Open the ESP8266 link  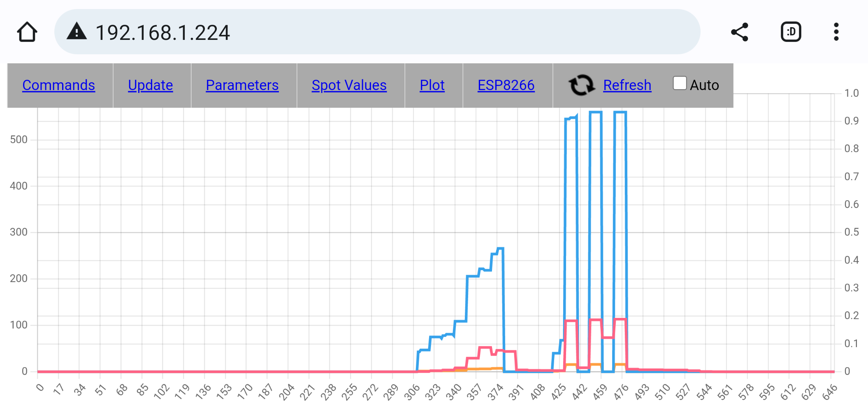pos(506,85)
